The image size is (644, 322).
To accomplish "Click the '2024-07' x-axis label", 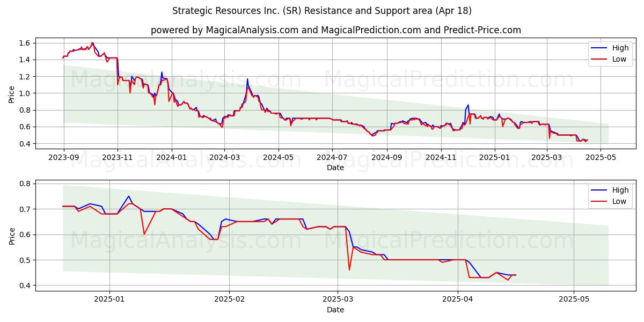I will tap(332, 158).
